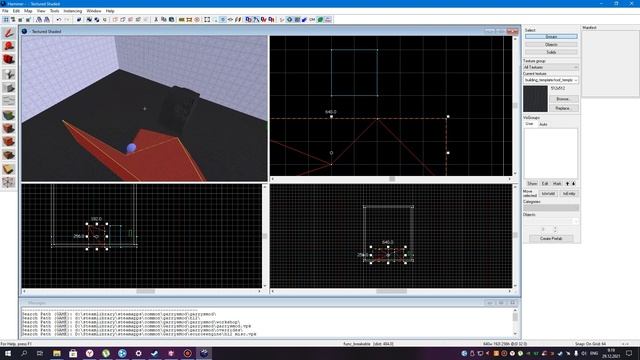Set selection mode to Groups
The image size is (640, 360).
tap(551, 37)
